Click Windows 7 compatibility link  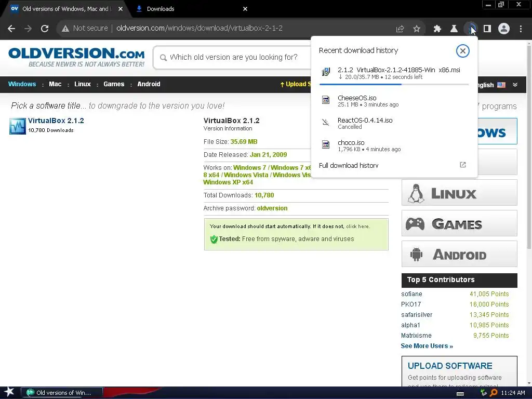(250, 168)
